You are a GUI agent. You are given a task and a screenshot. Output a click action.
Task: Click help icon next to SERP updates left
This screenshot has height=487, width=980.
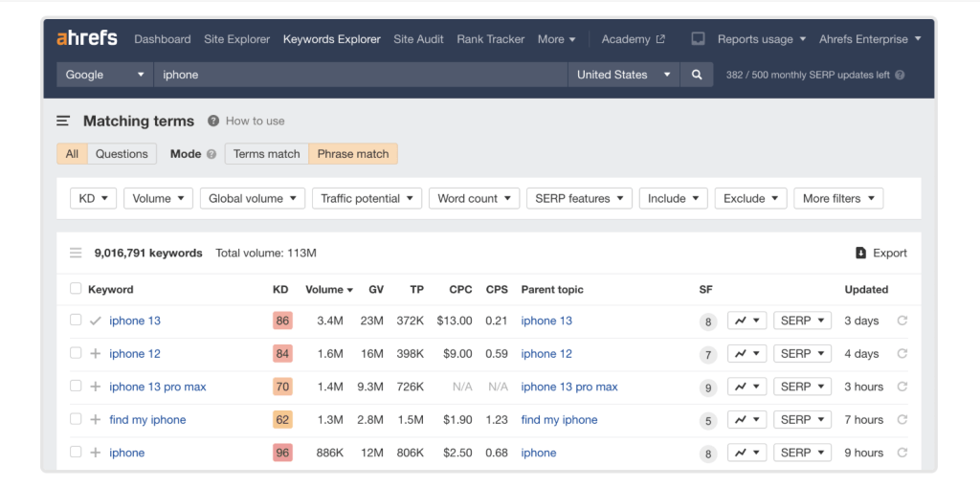click(900, 75)
